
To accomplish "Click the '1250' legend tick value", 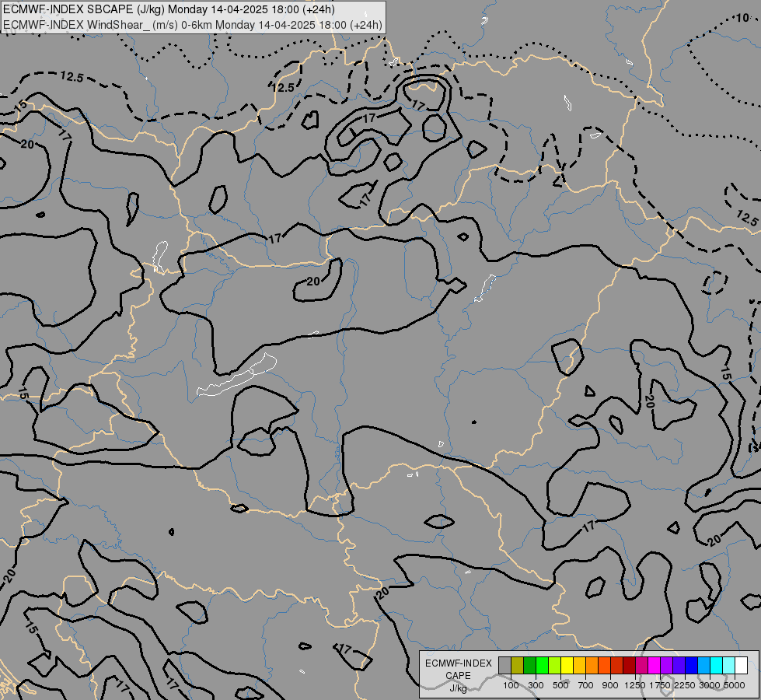I will click(635, 685).
